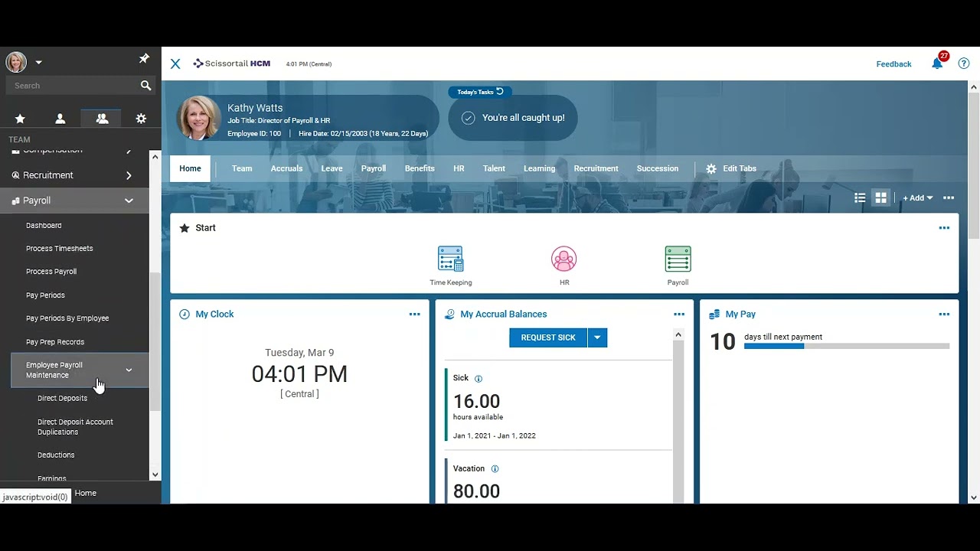Click the Sick accrual info icon

479,379
